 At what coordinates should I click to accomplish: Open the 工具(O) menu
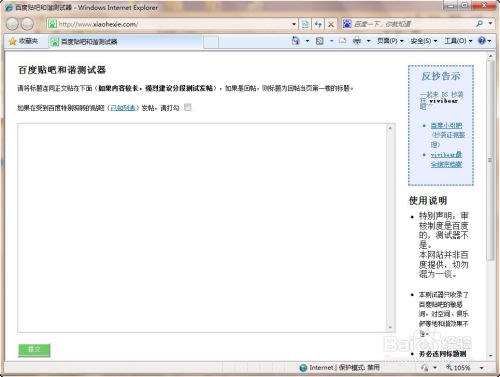click(x=458, y=41)
